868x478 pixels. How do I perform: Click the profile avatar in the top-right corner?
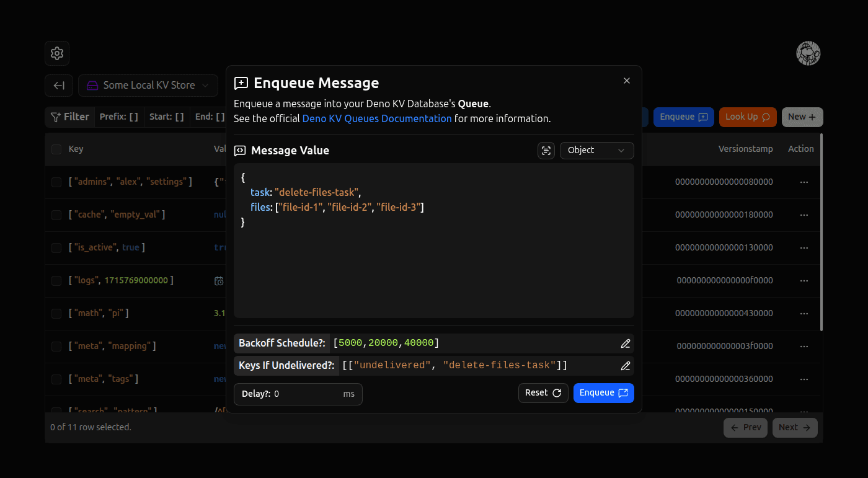point(808,53)
